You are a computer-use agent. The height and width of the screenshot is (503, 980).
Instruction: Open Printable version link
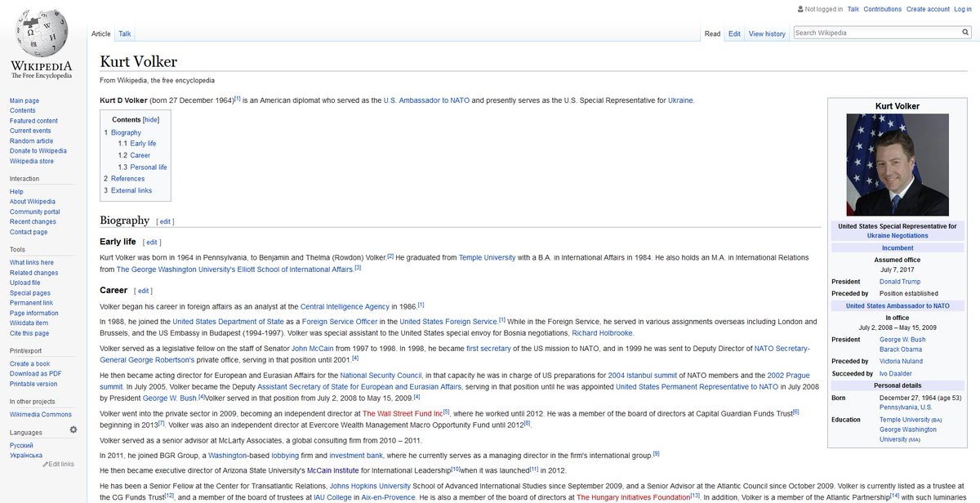point(33,384)
